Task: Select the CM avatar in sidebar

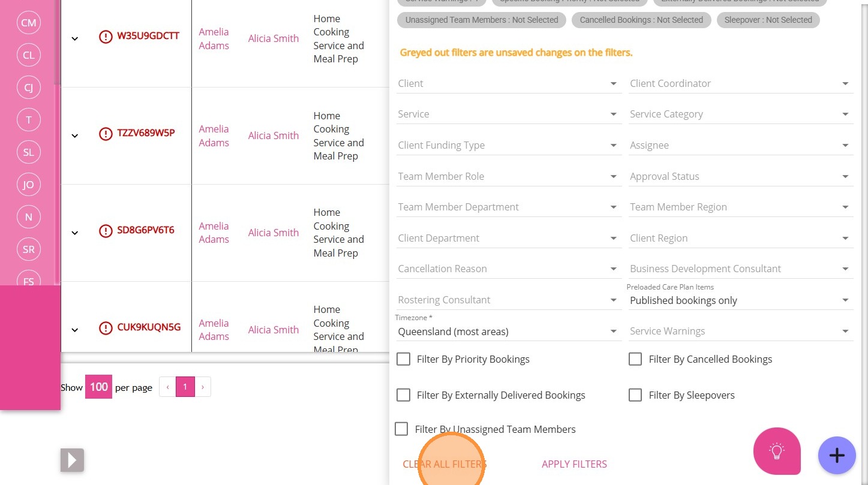Action: 28,23
